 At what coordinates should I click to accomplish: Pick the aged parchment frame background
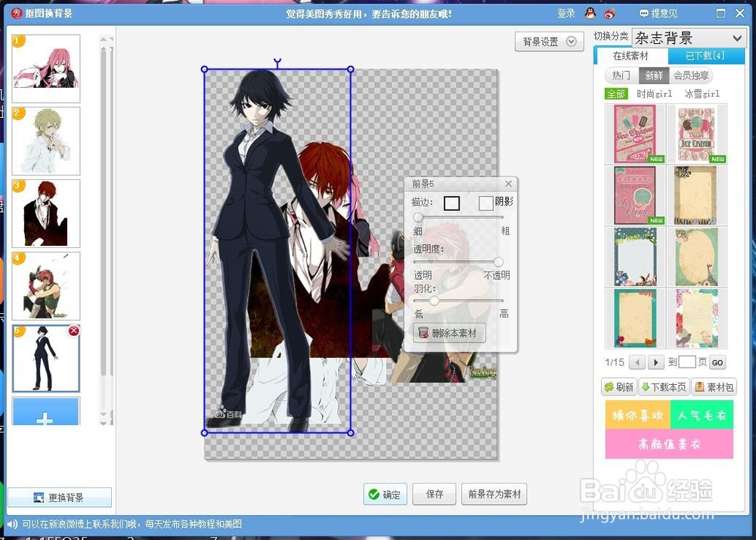(x=696, y=195)
